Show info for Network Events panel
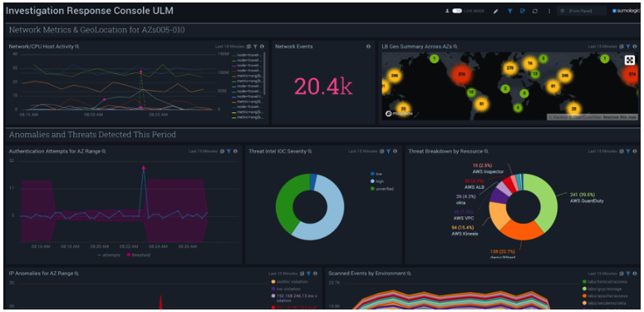 [368, 47]
